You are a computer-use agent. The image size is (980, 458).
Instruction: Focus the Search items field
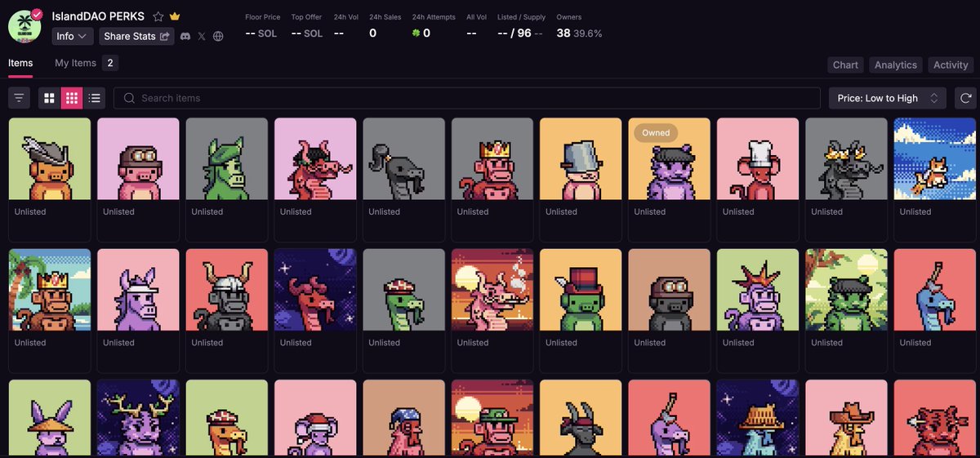467,98
